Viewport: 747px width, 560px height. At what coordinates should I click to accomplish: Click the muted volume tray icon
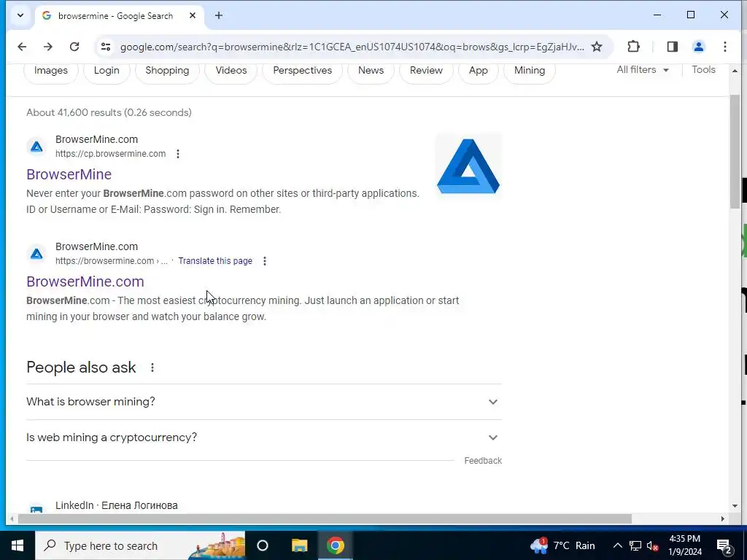point(653,545)
